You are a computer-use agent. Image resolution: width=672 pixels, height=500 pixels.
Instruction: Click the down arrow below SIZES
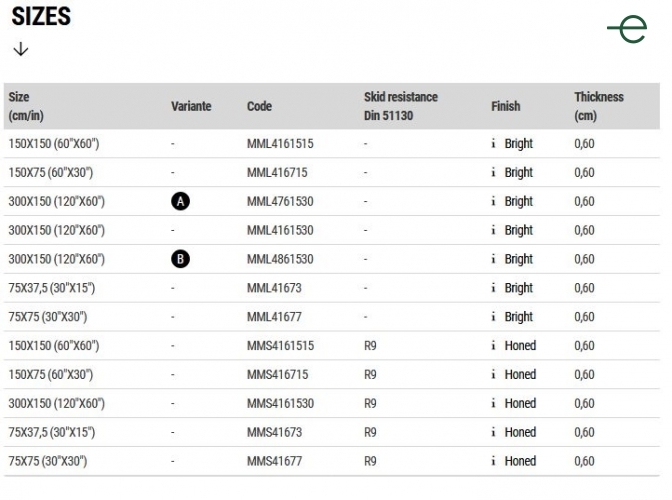tap(21, 49)
